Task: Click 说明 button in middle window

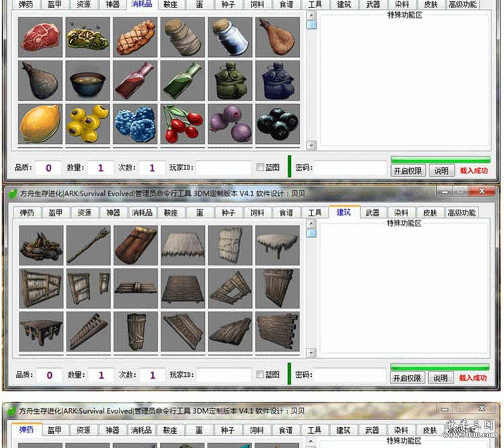Action: coord(441,378)
